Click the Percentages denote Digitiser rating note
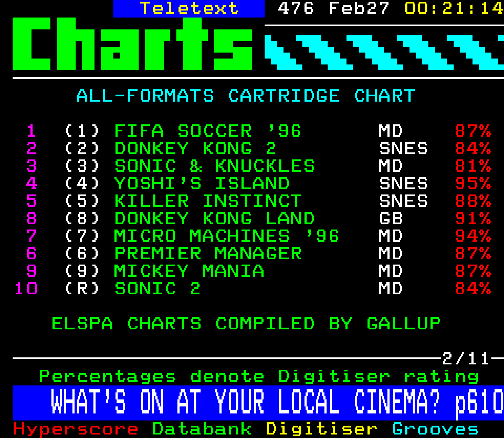 point(259,377)
